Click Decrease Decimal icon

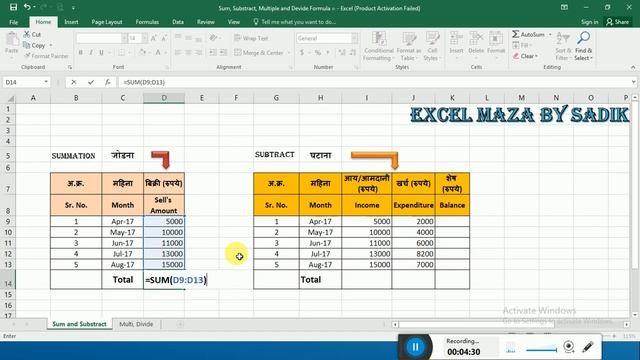[353, 52]
